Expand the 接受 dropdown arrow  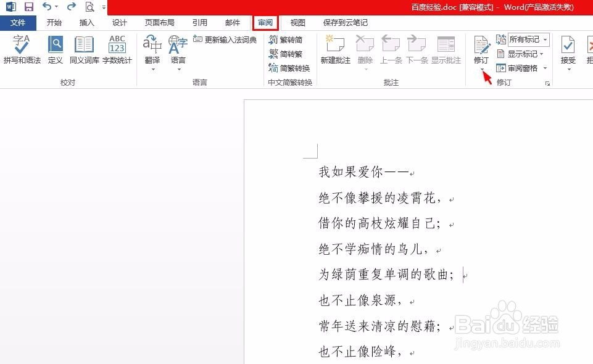point(569,70)
